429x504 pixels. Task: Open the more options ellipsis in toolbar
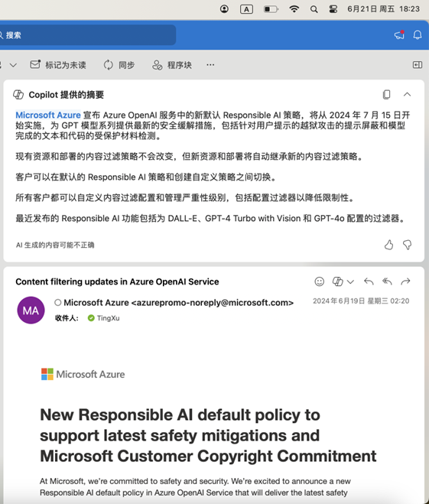click(210, 65)
